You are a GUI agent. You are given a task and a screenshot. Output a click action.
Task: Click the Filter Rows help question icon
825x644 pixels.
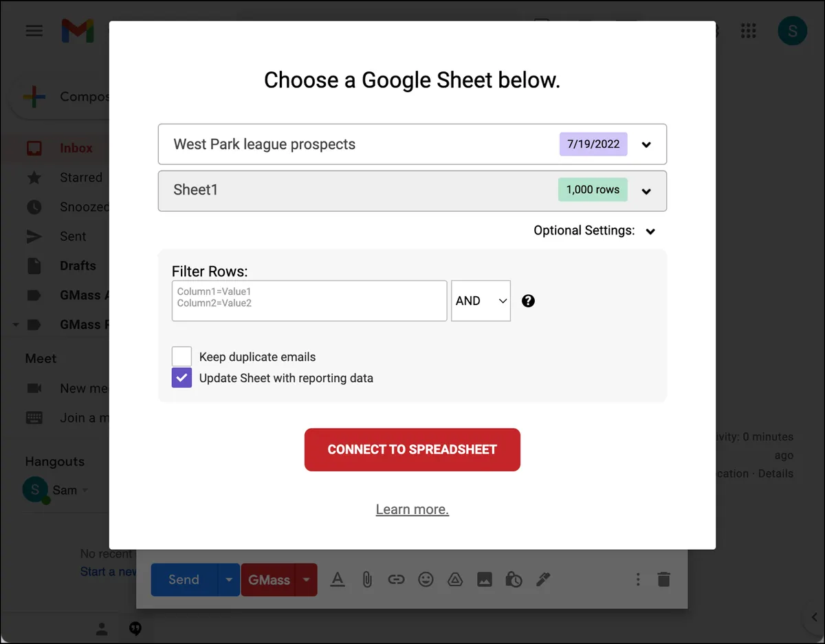click(528, 300)
